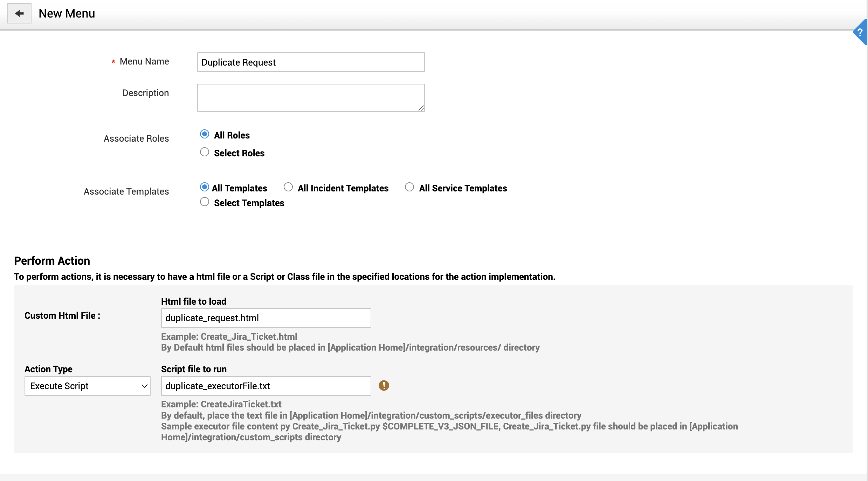Viewport: 868px width, 481px height.
Task: Click the All Incident Templates label
Action: pos(343,188)
